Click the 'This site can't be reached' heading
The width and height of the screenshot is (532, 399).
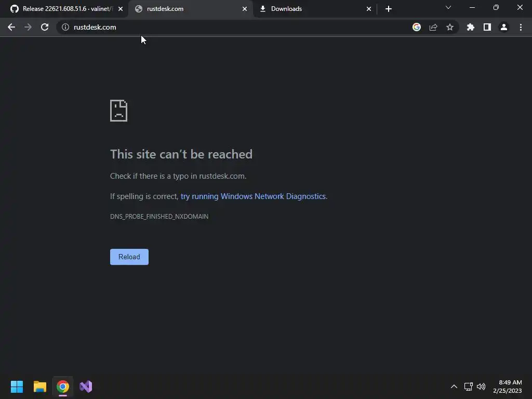[181, 154]
